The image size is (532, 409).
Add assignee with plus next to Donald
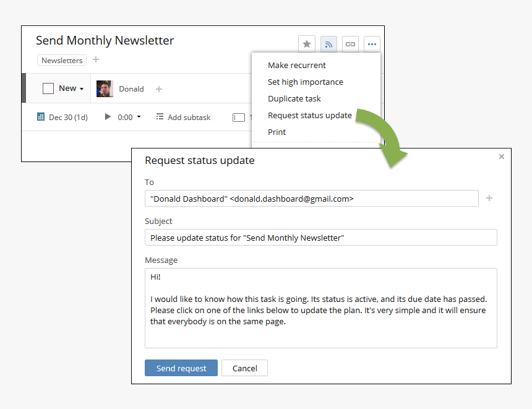159,89
